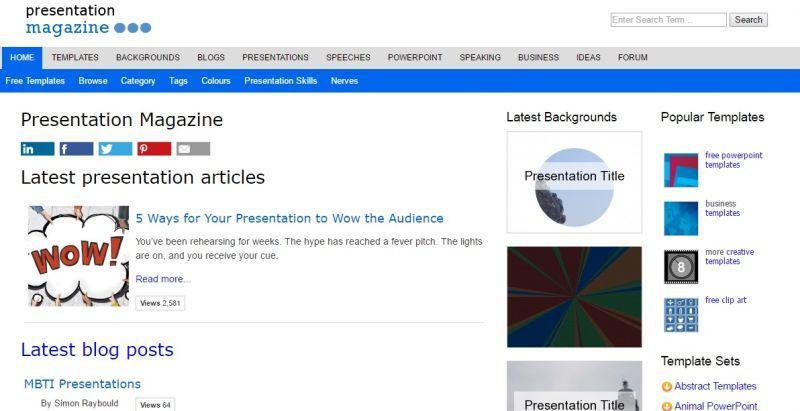This screenshot has width=800, height=411.
Task: Click the red Pinterest share icon
Action: coord(154,149)
